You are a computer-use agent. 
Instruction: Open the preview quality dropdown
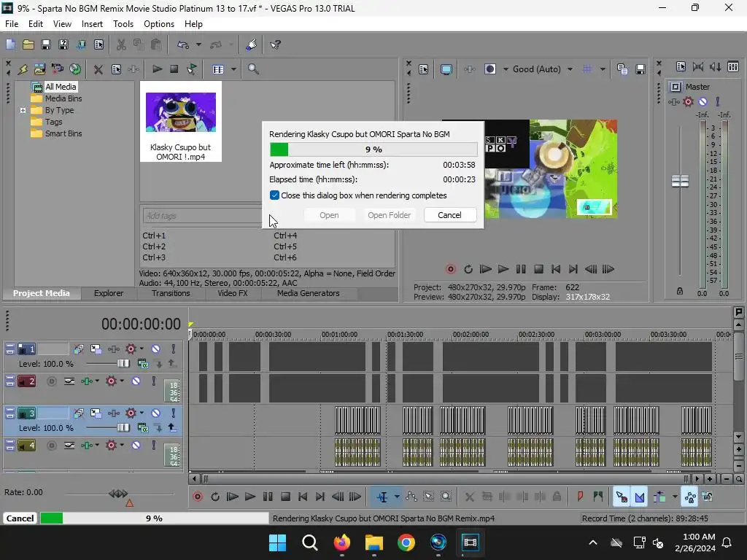570,69
